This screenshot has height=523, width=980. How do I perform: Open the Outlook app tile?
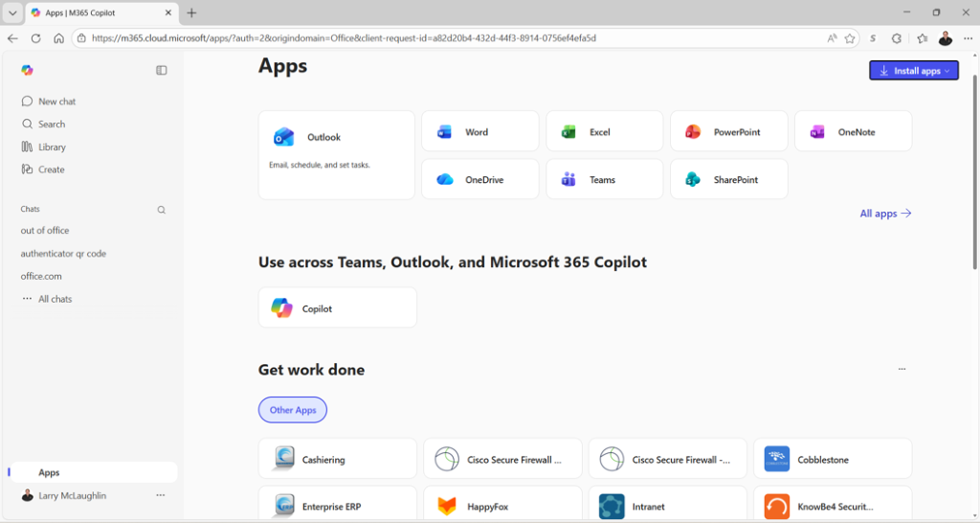[336, 155]
